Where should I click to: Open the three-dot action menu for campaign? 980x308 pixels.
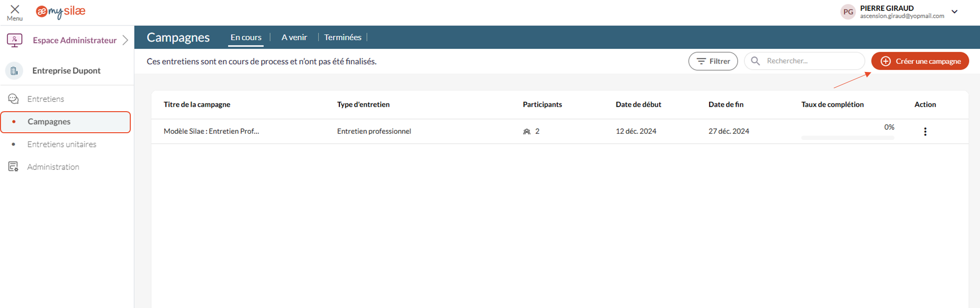click(925, 131)
